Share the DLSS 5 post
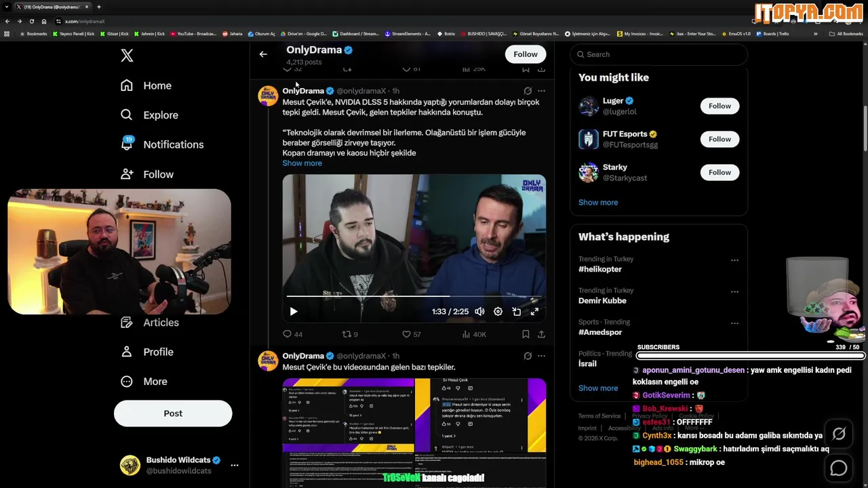 click(541, 334)
